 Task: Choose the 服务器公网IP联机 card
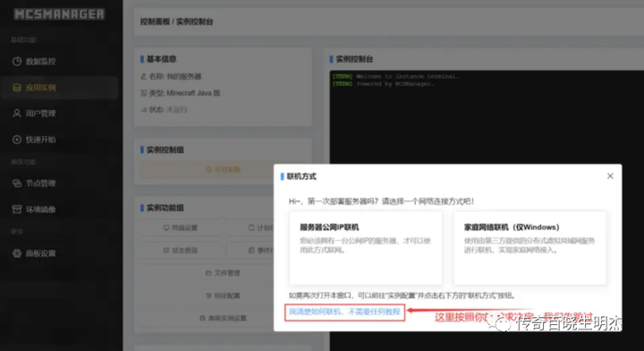click(366, 248)
